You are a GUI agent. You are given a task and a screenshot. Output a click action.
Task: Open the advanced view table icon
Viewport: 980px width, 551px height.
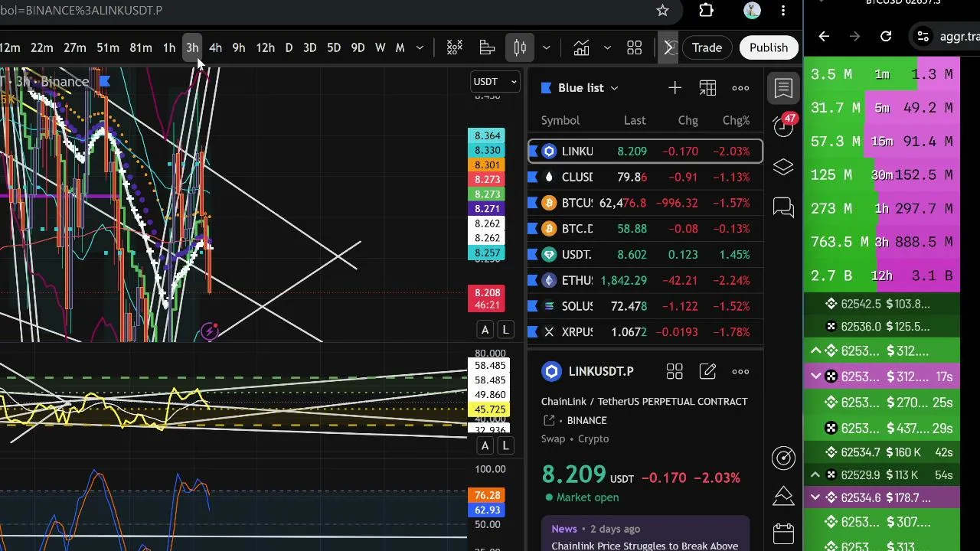(707, 88)
